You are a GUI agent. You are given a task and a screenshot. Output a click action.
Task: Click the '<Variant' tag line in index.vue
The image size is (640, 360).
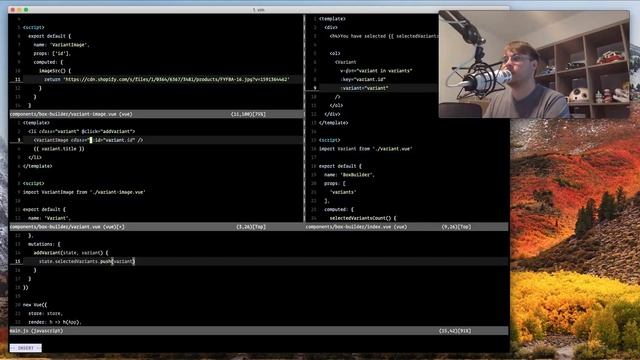click(x=346, y=62)
